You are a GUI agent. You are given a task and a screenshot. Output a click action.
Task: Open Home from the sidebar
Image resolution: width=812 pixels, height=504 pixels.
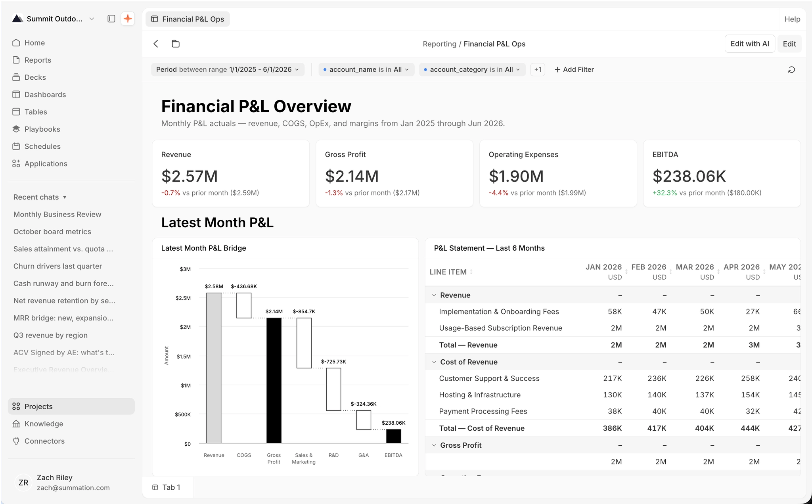71,43
